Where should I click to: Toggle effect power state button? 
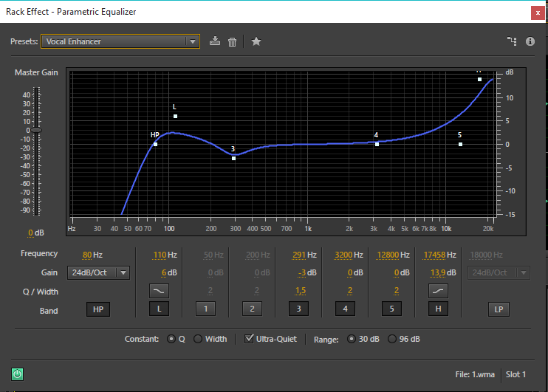(17, 374)
